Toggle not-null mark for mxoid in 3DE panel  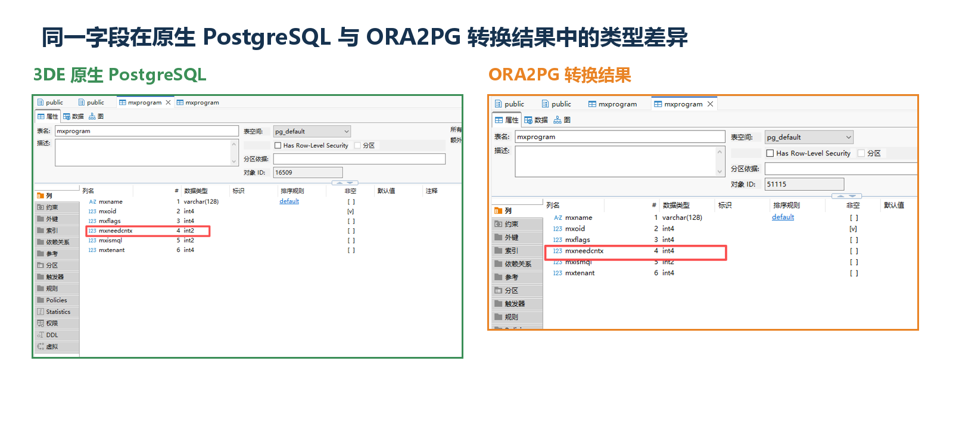pos(351,211)
